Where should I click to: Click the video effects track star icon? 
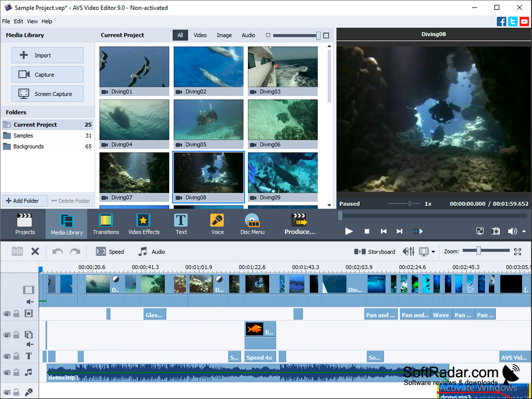coord(29,313)
